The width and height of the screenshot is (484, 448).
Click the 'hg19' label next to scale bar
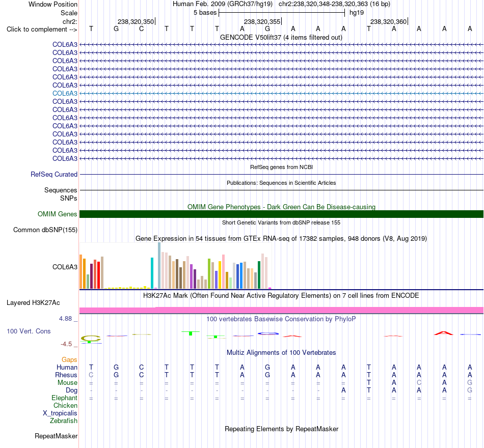click(x=357, y=13)
